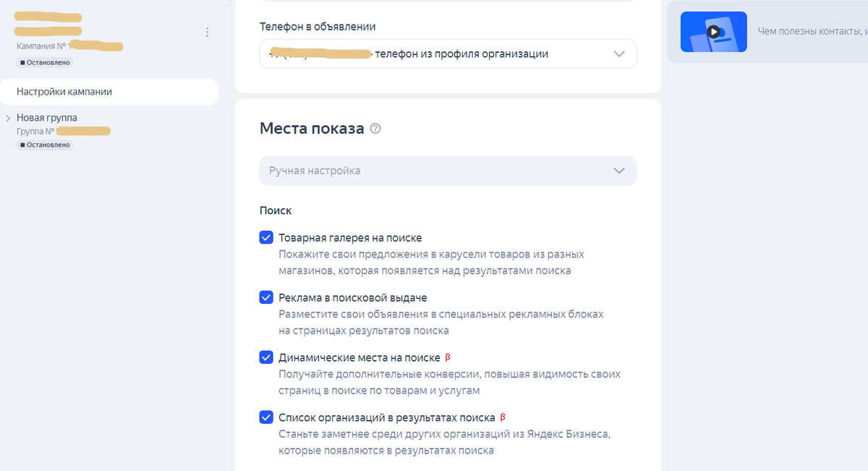Select Новая группа in the sidebar
868x471 pixels.
pos(46,117)
